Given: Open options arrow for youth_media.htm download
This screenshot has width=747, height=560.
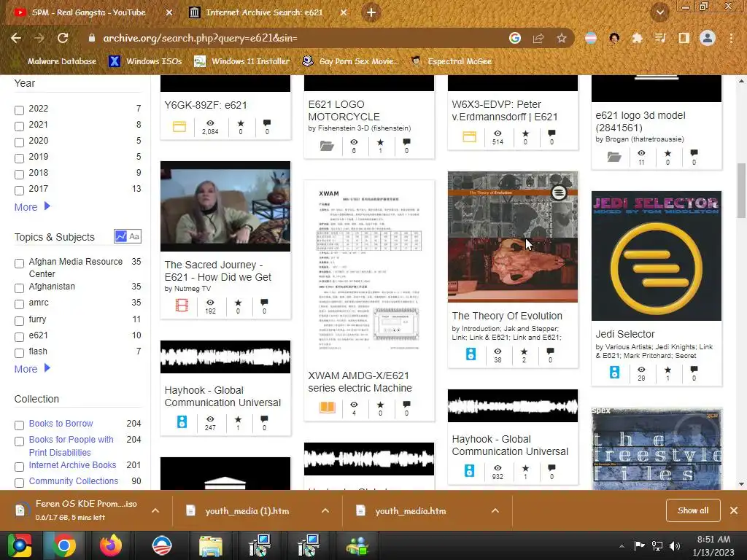Looking at the screenshot, I should click(x=495, y=510).
